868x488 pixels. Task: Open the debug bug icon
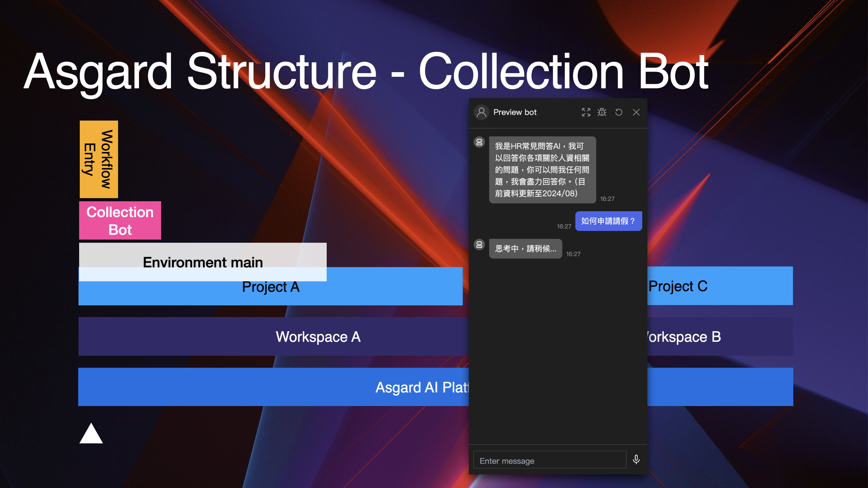pos(602,112)
